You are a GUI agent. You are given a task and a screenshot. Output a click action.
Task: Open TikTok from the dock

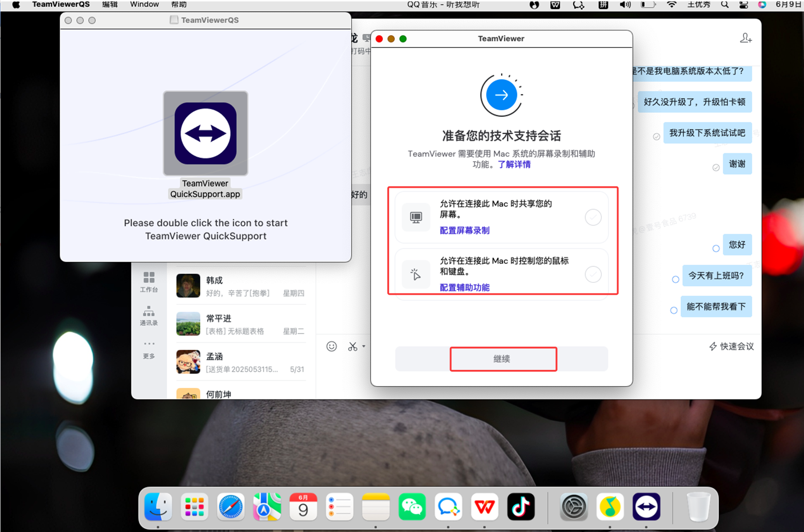520,507
